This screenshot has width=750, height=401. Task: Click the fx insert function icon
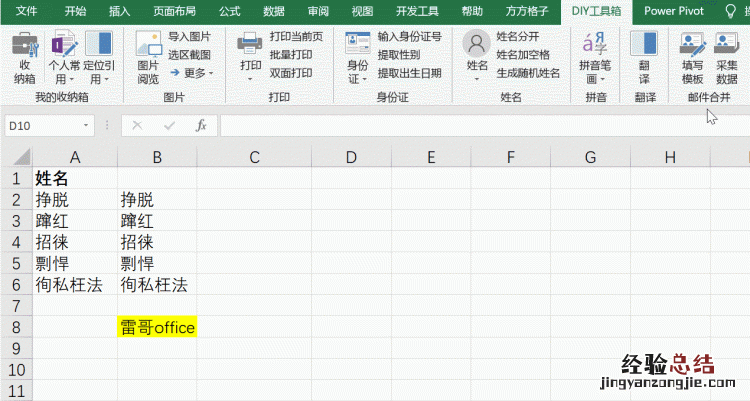click(x=201, y=125)
